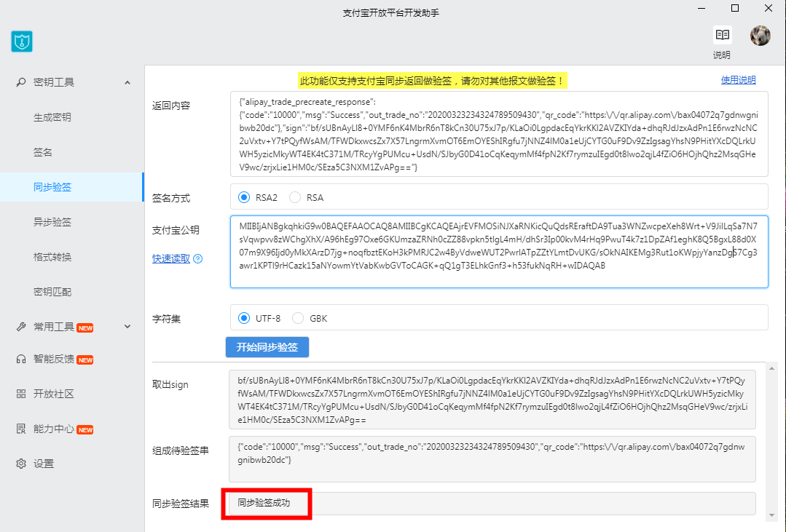Click the NEW badge next to 能力中心

coord(85,430)
